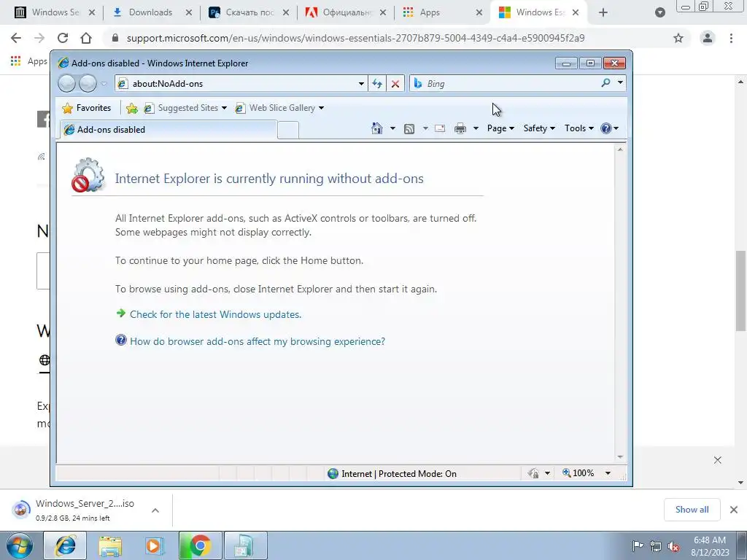Click How do browser add-ons affect link
Viewport: 747px width, 560px height.
point(258,341)
